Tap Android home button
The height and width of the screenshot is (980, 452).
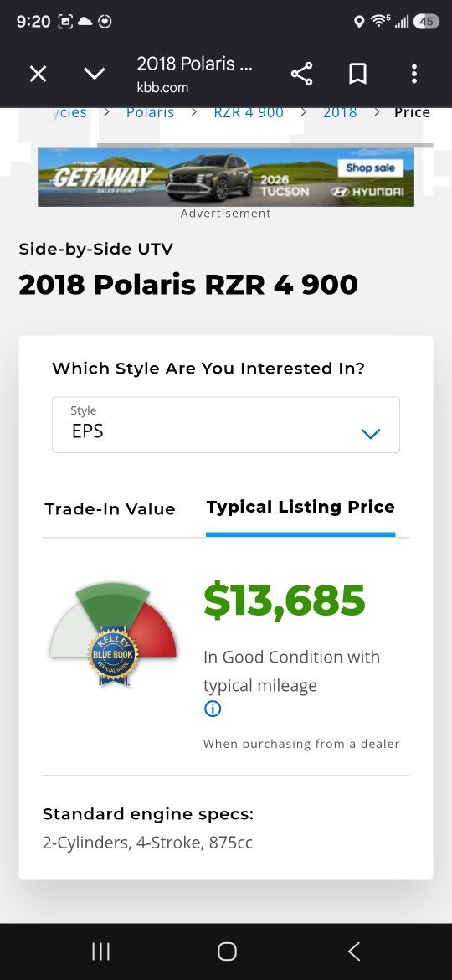(x=227, y=952)
